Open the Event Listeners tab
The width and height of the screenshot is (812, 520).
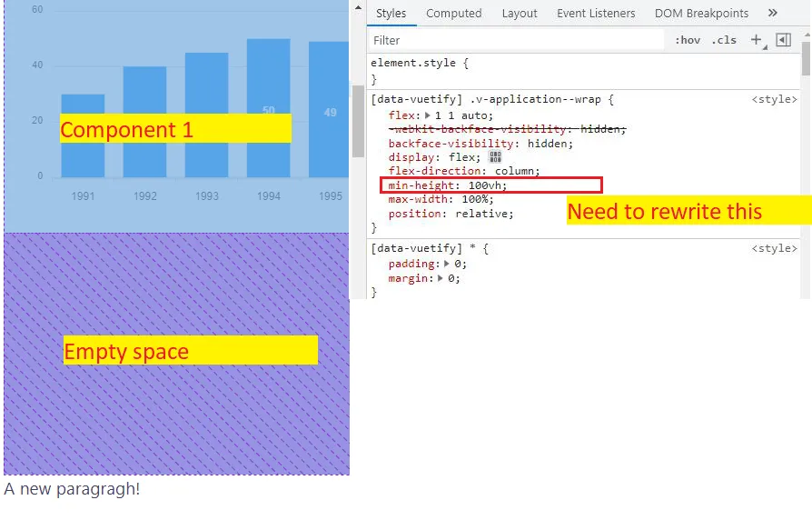[596, 13]
